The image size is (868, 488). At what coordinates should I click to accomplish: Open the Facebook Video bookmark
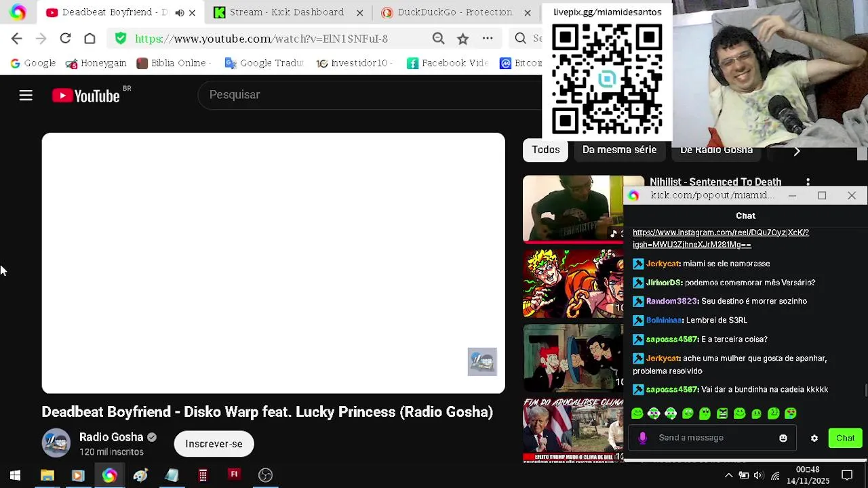(x=448, y=63)
